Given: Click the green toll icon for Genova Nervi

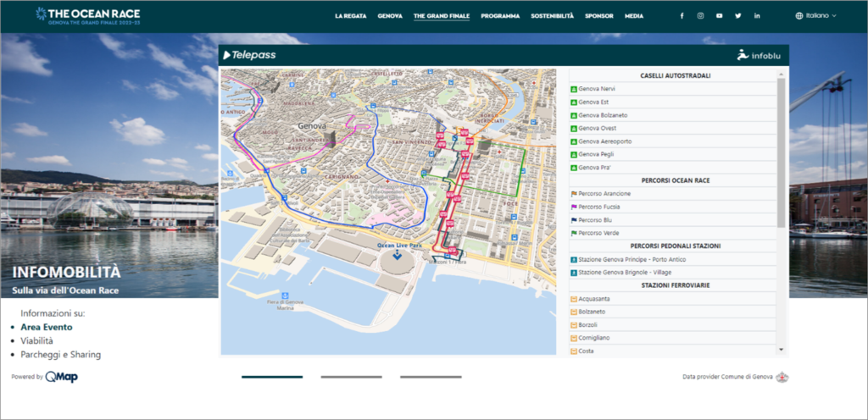Looking at the screenshot, I should tap(574, 89).
